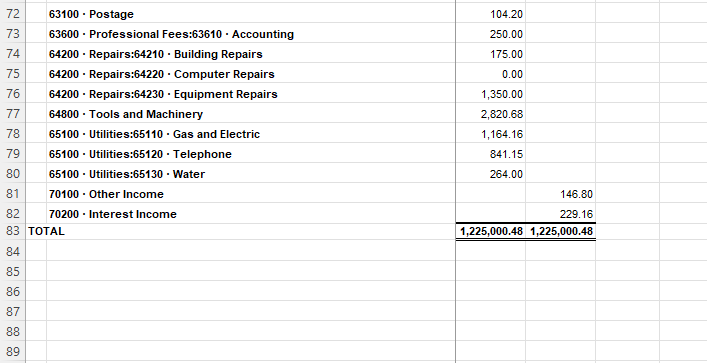Click the 104.20 Postage debit value
The image size is (707, 363).
click(x=506, y=14)
